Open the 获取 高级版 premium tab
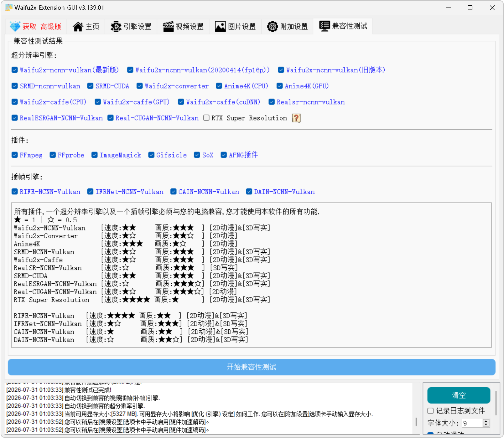Image resolution: width=504 pixels, height=438 pixels. coord(36,27)
